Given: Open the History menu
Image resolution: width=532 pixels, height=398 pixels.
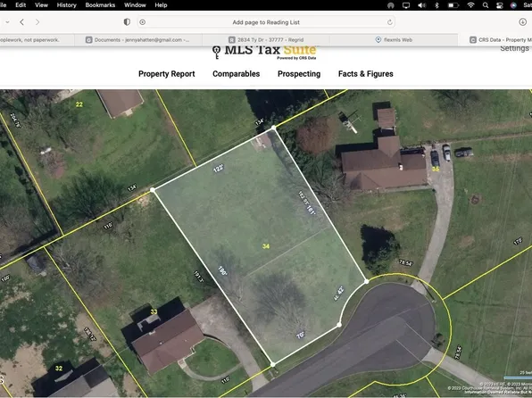Looking at the screenshot, I should [x=66, y=5].
